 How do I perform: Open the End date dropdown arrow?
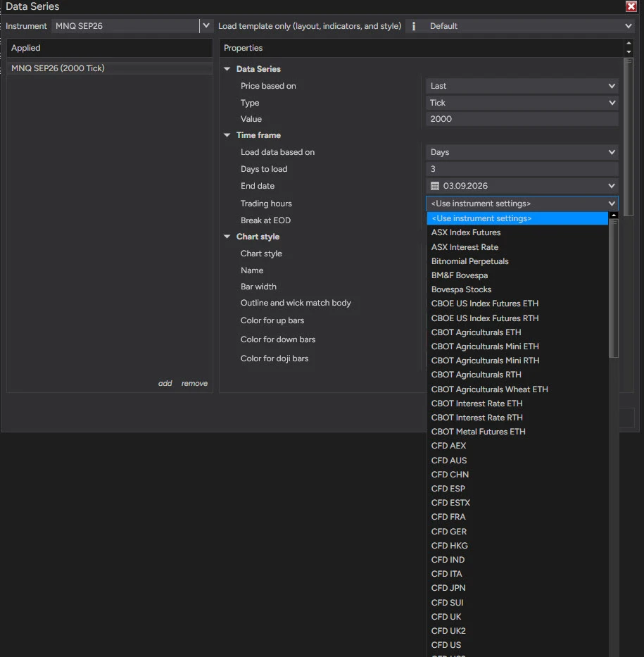tap(612, 186)
